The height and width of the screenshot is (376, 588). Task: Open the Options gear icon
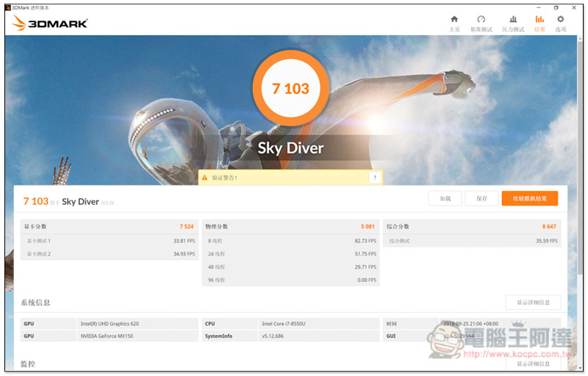[x=561, y=20]
